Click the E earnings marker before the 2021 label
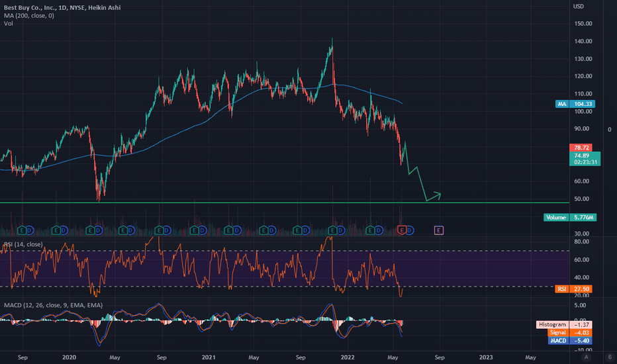The height and width of the screenshot is (364, 617). 194,230
